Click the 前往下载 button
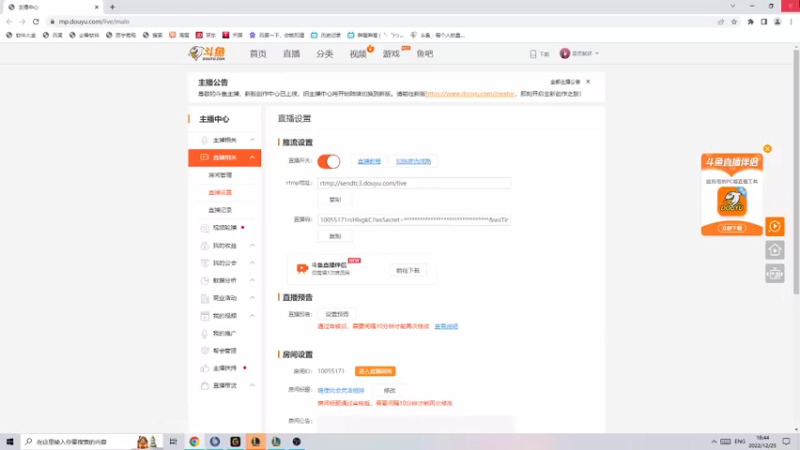This screenshot has height=450, width=800. (408, 270)
